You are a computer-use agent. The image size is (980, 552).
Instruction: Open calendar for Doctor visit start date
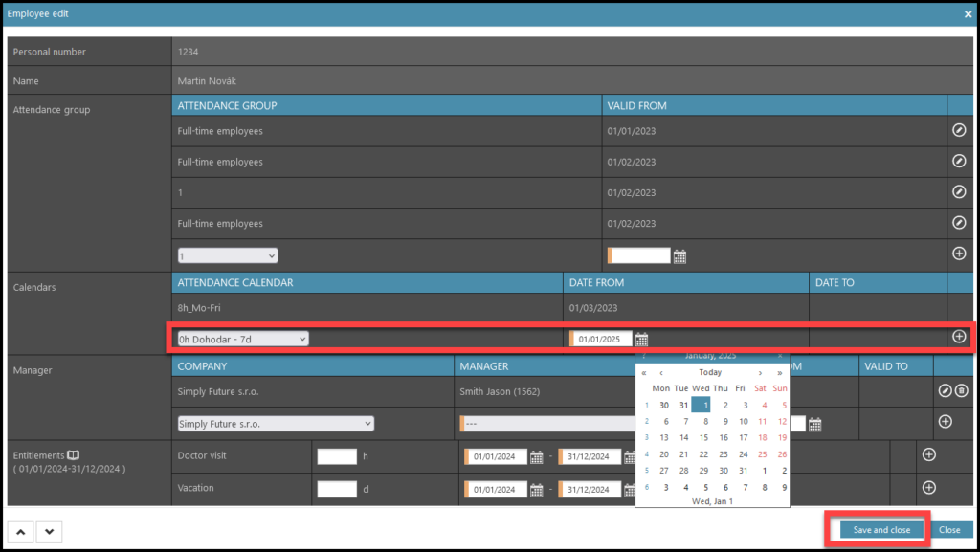(x=537, y=457)
